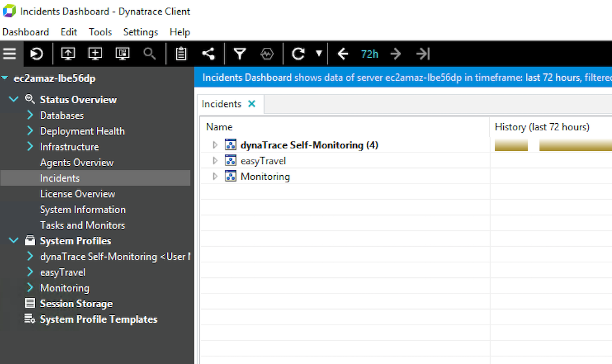The height and width of the screenshot is (364, 612).
Task: Open Tasks and Monitors in sidebar
Action: (x=82, y=225)
